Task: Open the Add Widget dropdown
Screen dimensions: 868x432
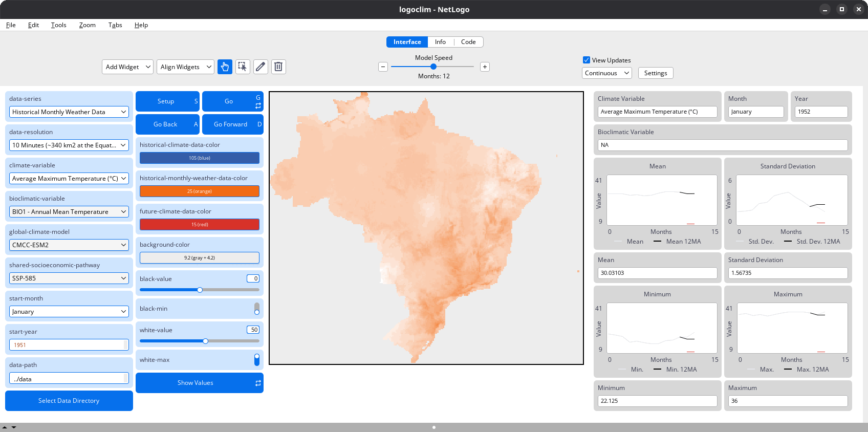Action: tap(127, 67)
